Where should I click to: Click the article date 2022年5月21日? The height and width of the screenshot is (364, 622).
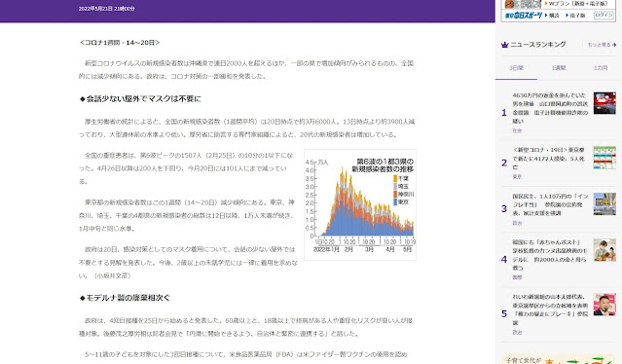tap(106, 9)
